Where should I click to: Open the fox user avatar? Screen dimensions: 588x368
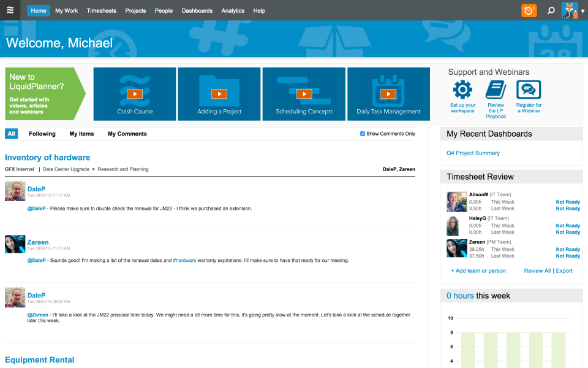pos(569,10)
